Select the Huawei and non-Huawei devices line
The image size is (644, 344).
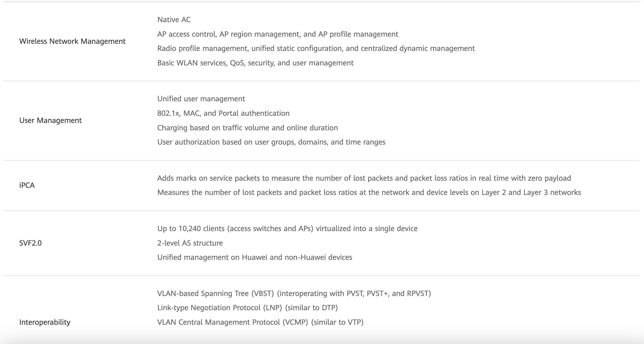(254, 257)
